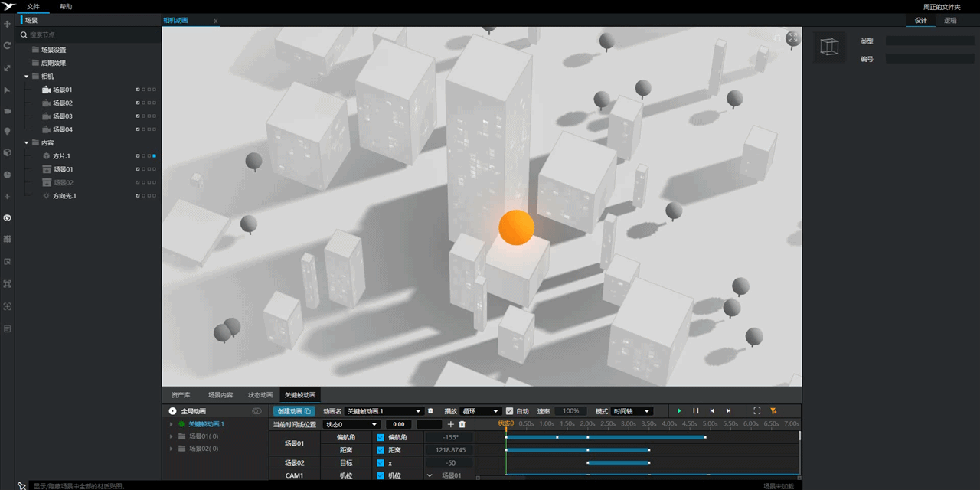Uncheck the 距离 property checkbox

coord(380,450)
